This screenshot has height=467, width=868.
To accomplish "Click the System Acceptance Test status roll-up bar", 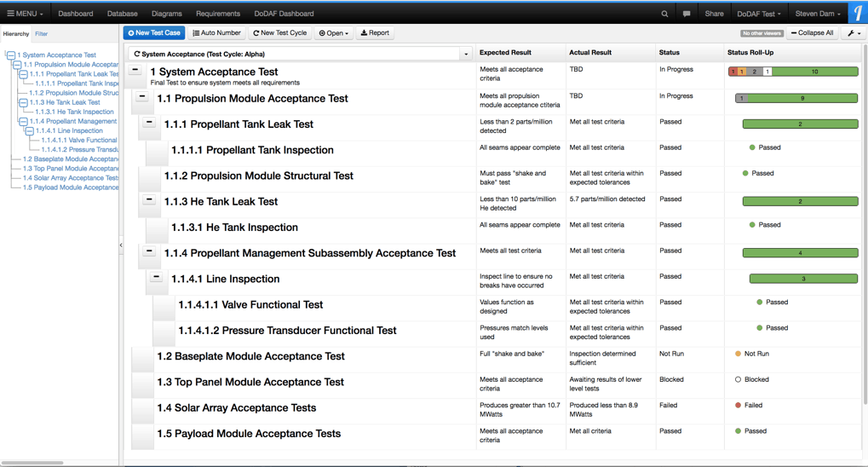I will pyautogui.click(x=793, y=72).
